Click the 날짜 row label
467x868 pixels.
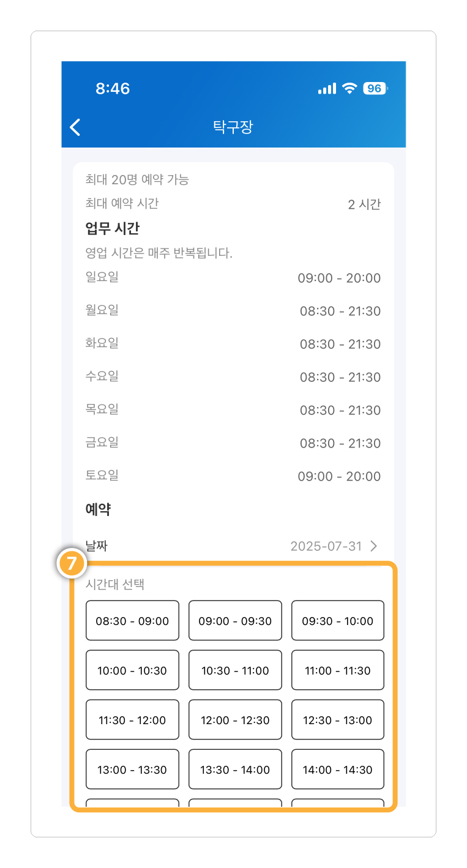pos(97,545)
